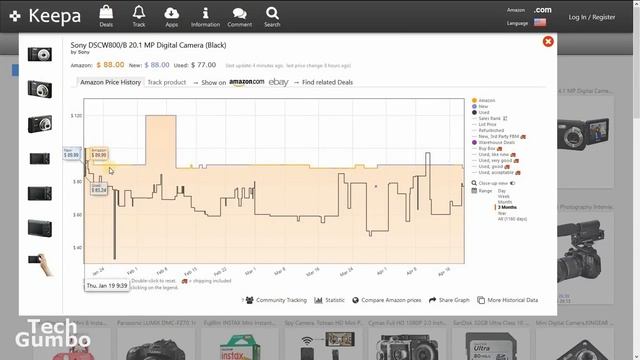Open the Apps cloud download icon

point(171,16)
